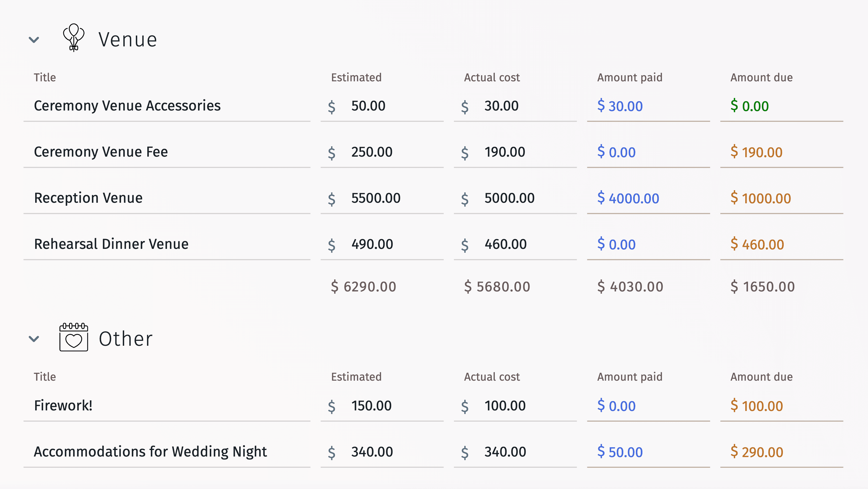This screenshot has height=489, width=868.
Task: Click the Other section calendar icon
Action: point(73,338)
